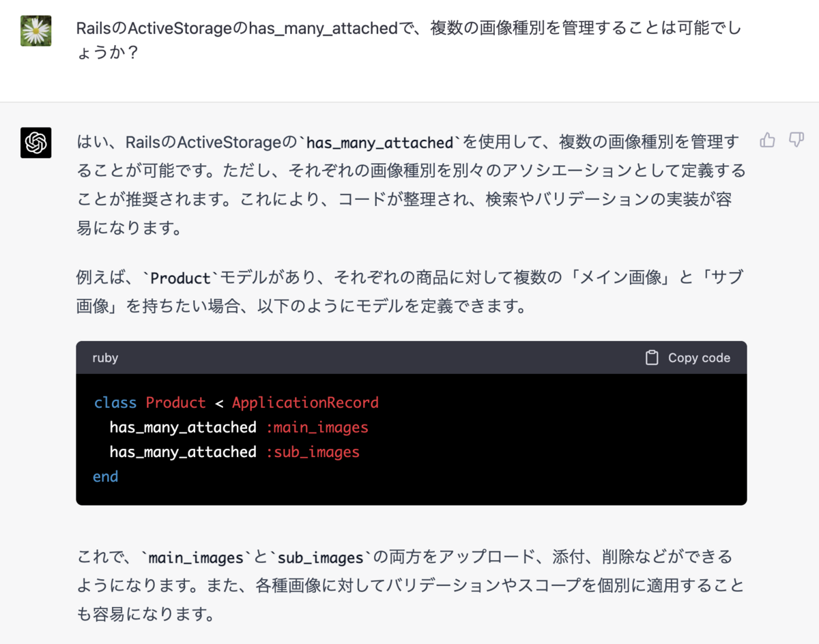
Task: Click the user's question about has_many_attached
Action: click(x=409, y=40)
